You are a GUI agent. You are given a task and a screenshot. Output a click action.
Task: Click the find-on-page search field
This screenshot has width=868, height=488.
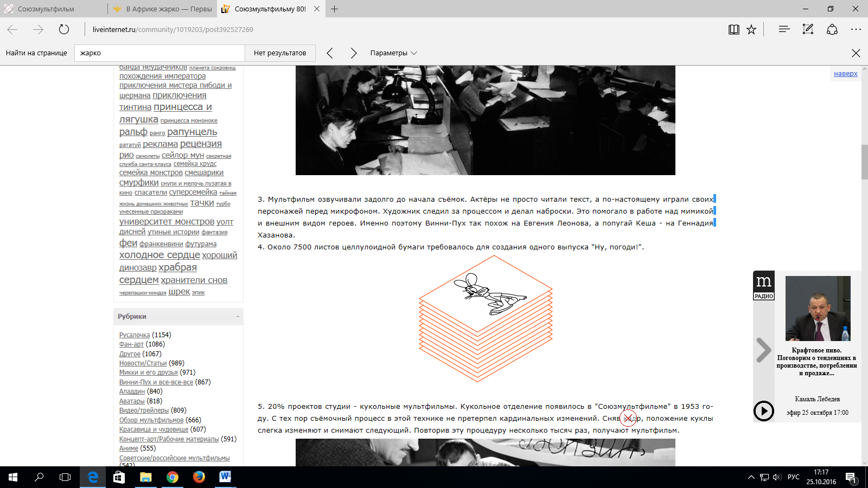(x=159, y=53)
